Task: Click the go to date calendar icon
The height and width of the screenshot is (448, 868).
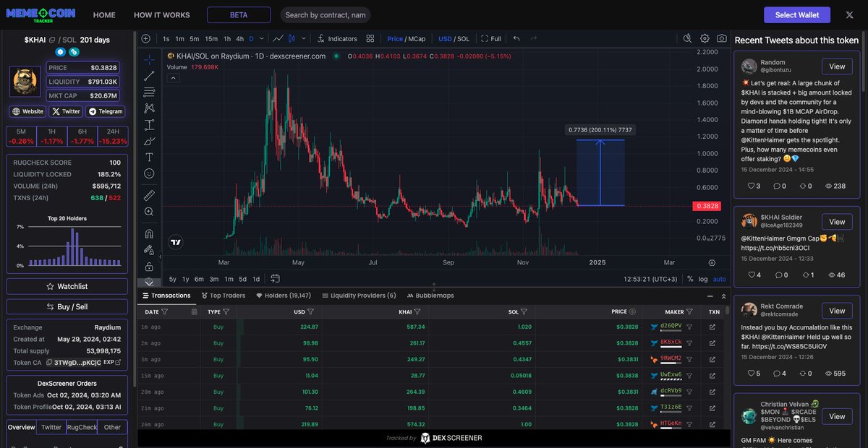Action: tap(276, 278)
